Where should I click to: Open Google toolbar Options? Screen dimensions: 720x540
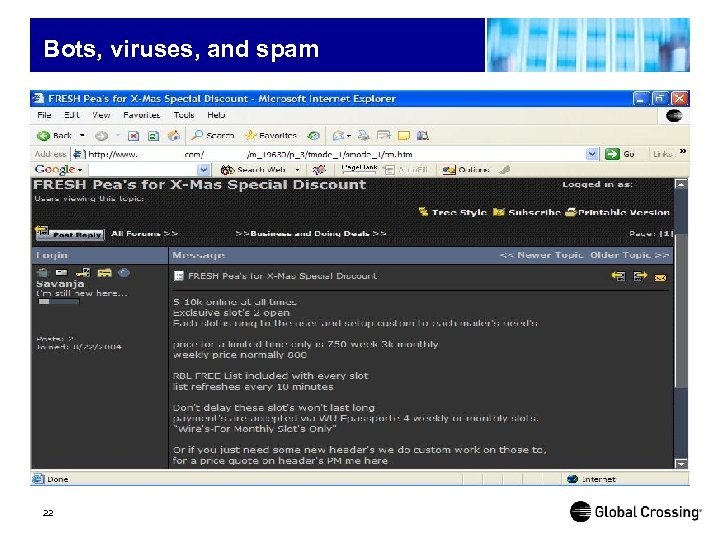coord(466,170)
